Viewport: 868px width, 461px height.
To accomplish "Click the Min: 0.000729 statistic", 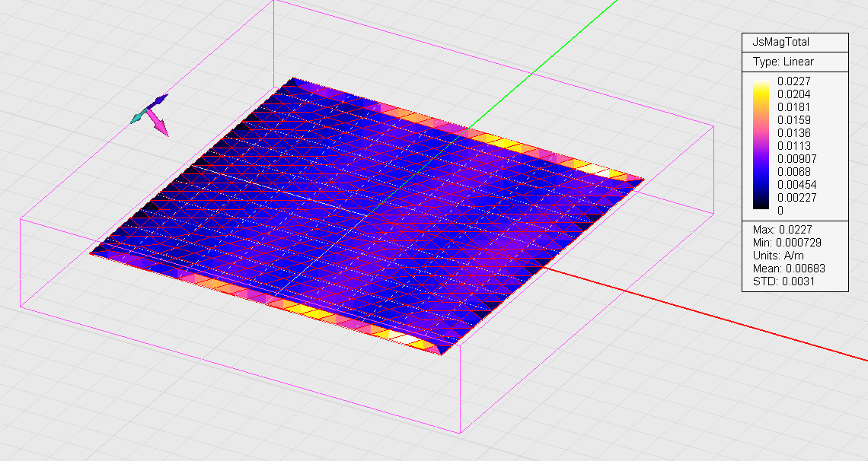I will [787, 243].
